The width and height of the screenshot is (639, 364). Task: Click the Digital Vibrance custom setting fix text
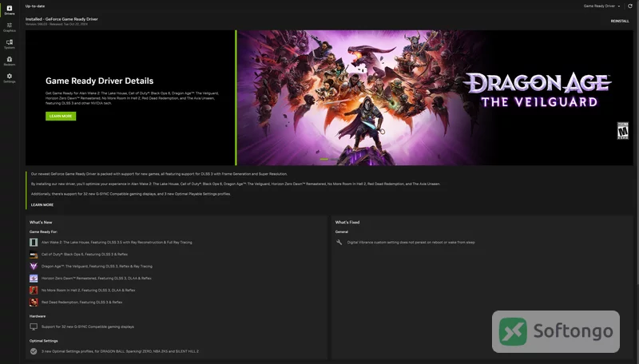(411, 242)
